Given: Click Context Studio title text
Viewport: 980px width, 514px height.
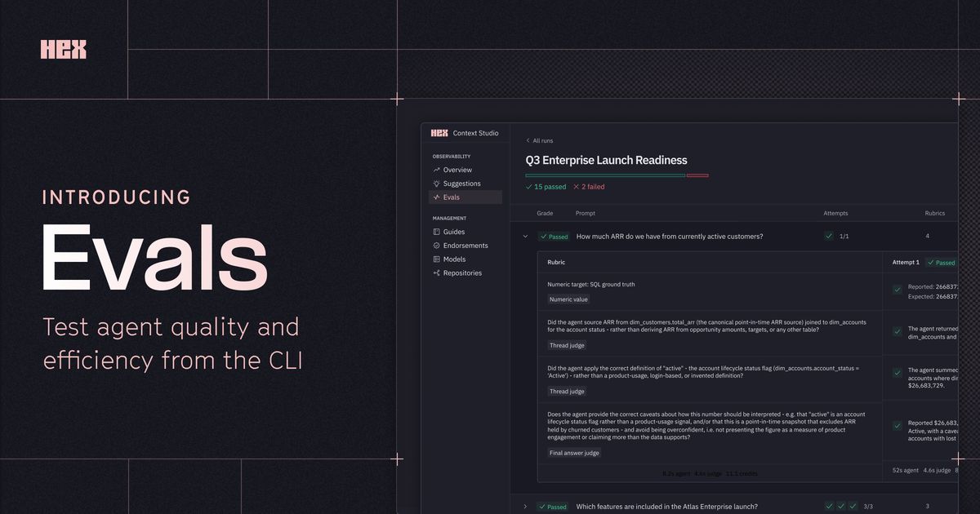Looking at the screenshot, I should [x=476, y=133].
